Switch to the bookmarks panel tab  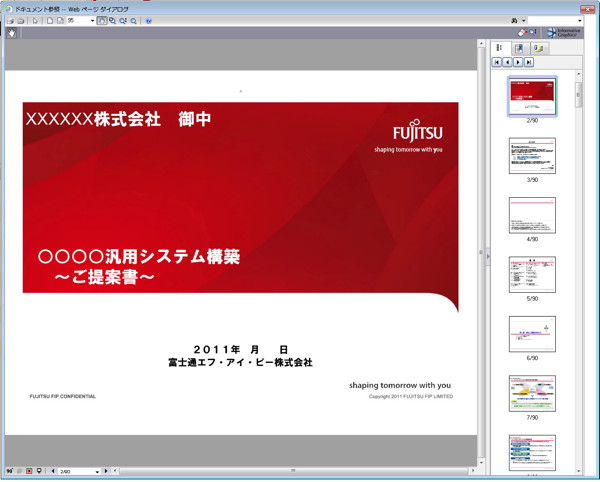point(519,48)
